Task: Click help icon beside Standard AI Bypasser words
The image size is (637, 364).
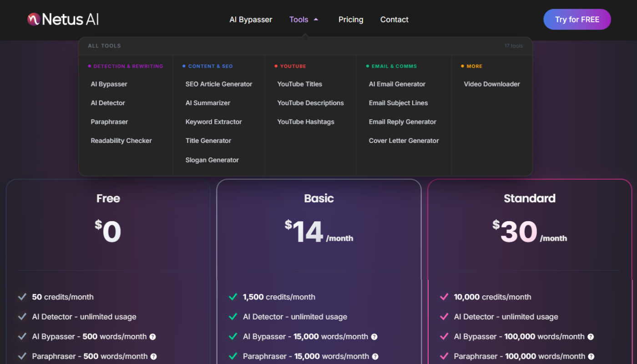Action: [591, 337]
